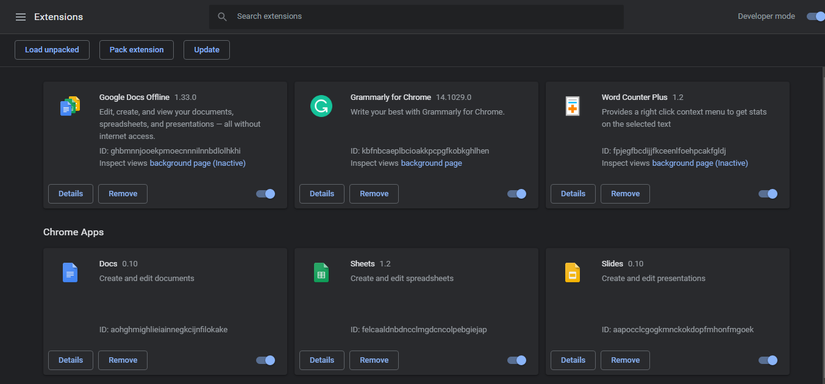Click 'Create and edit documents' description
This screenshot has height=384, width=825.
pyautogui.click(x=147, y=278)
